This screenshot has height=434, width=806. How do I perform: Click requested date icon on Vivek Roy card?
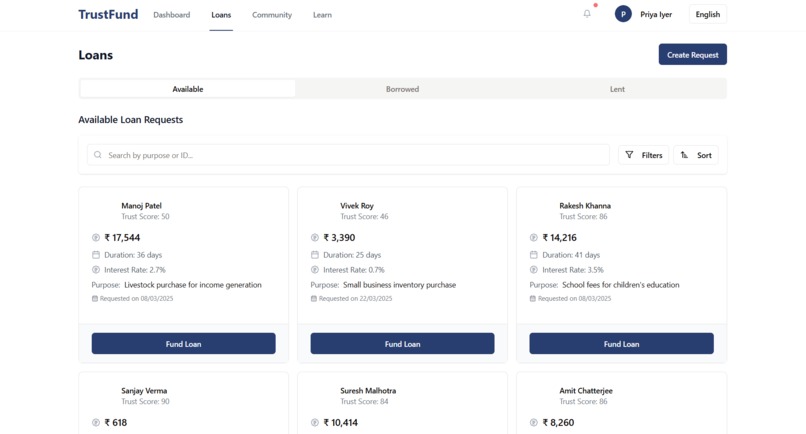314,298
